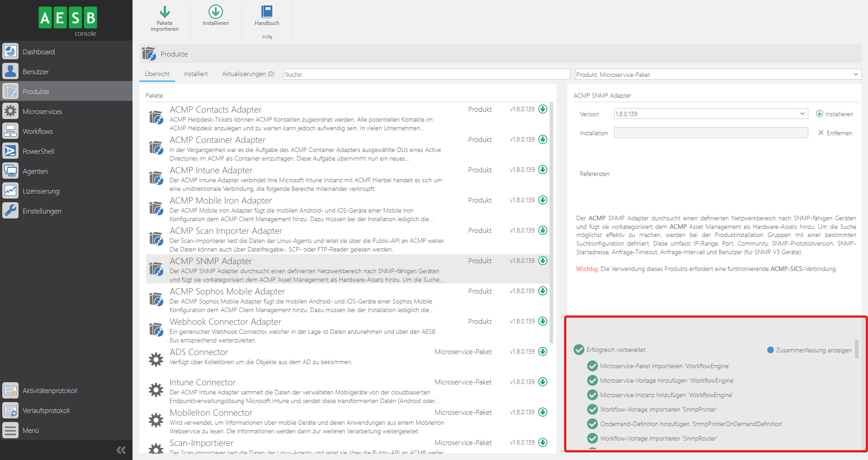Screen dimensions: 868x460
Task: Click the AESB console logo
Action: 68,21
